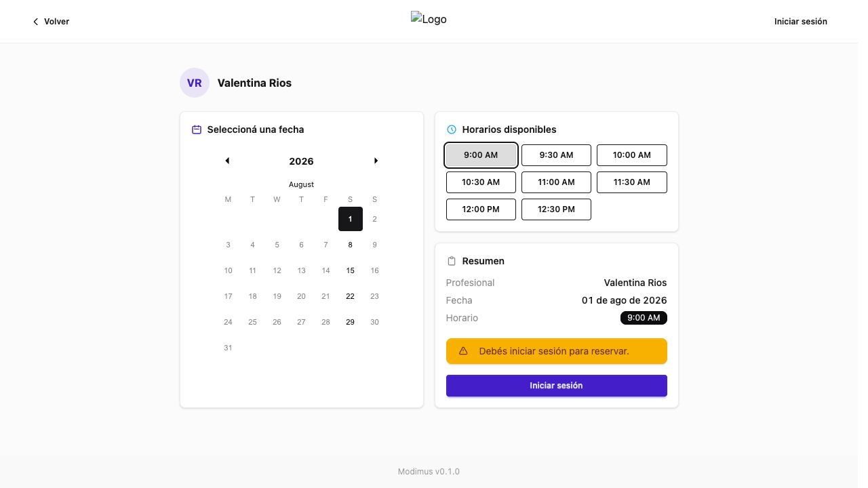Image resolution: width=868 pixels, height=488 pixels.
Task: Click the Horarios disponibles heading
Action: (x=509, y=129)
